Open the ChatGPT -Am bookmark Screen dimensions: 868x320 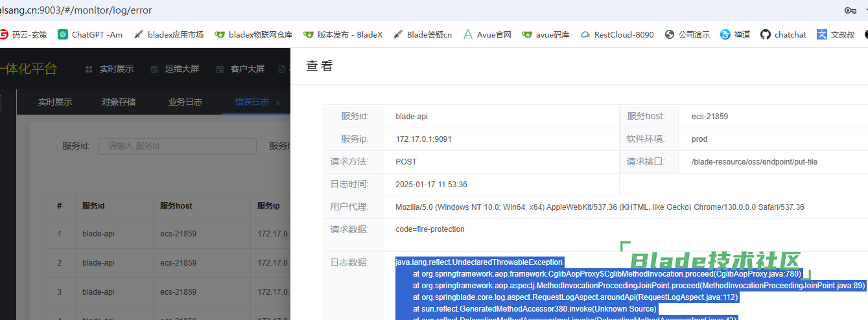(90, 34)
